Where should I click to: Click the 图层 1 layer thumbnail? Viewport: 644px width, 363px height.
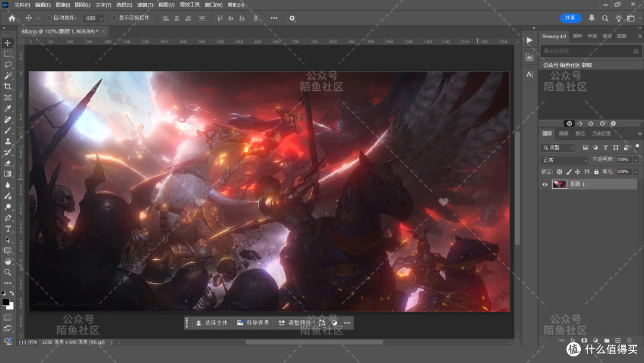pos(559,184)
